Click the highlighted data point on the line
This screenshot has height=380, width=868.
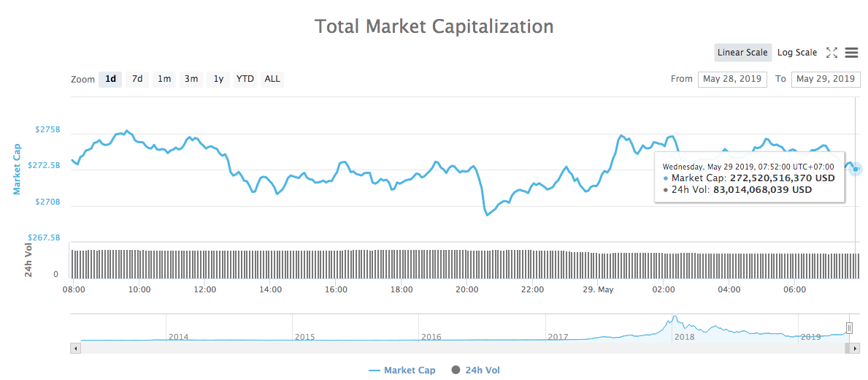[x=856, y=169]
